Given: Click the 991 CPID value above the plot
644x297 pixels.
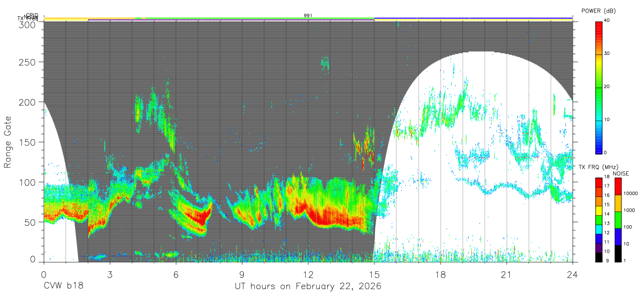Looking at the screenshot, I should point(308,16).
